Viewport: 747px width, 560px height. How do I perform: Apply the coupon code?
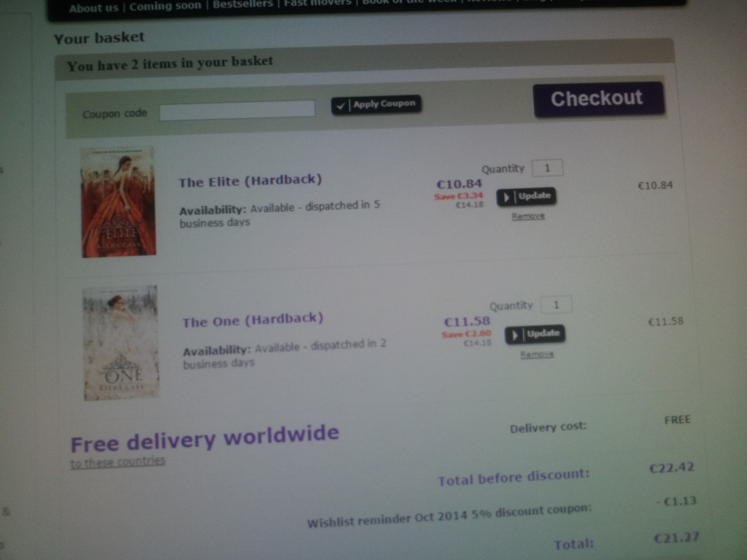376,104
